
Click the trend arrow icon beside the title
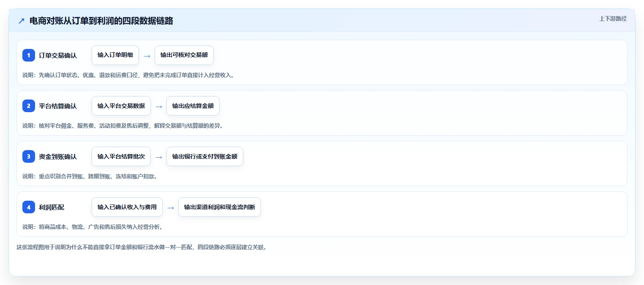pyautogui.click(x=22, y=21)
